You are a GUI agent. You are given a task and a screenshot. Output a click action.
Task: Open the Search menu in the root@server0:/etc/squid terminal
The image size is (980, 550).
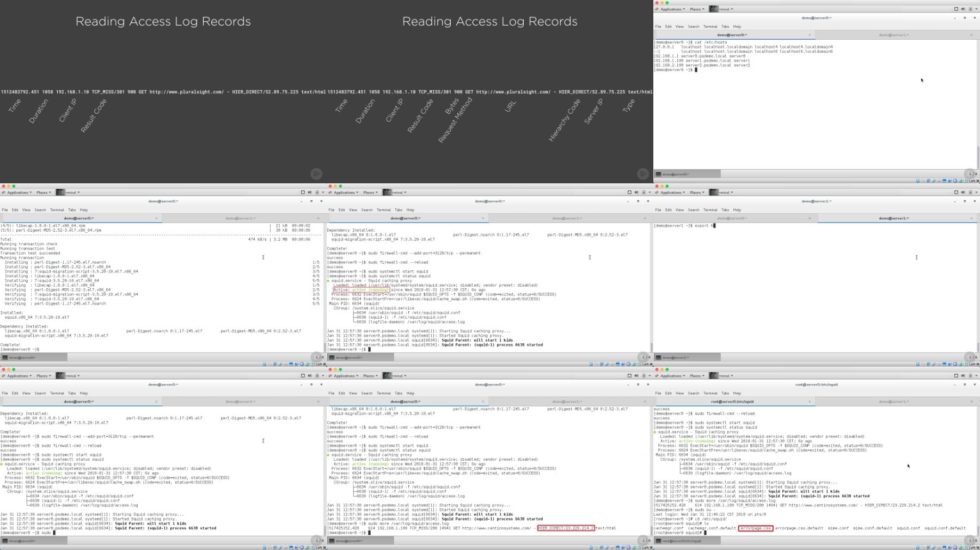694,393
